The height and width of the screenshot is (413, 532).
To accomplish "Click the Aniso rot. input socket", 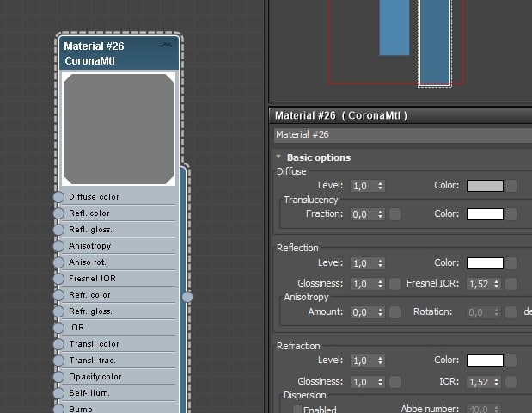I will pyautogui.click(x=58, y=262).
